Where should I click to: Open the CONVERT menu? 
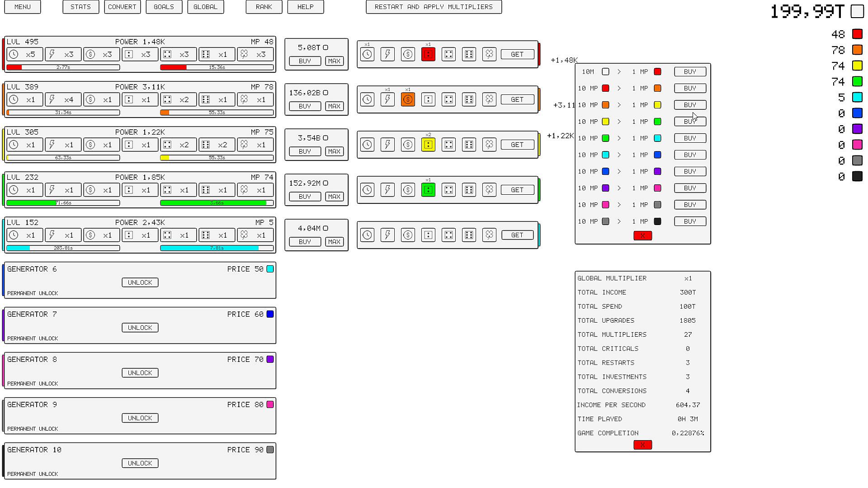tap(122, 7)
